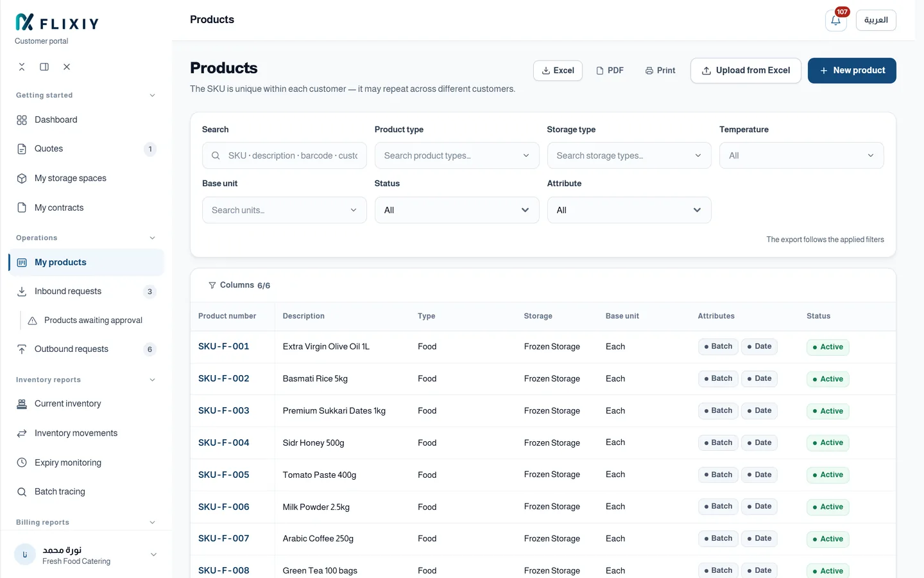Click the Batch tracing magnifier icon
The width and height of the screenshot is (924, 578).
point(22,492)
